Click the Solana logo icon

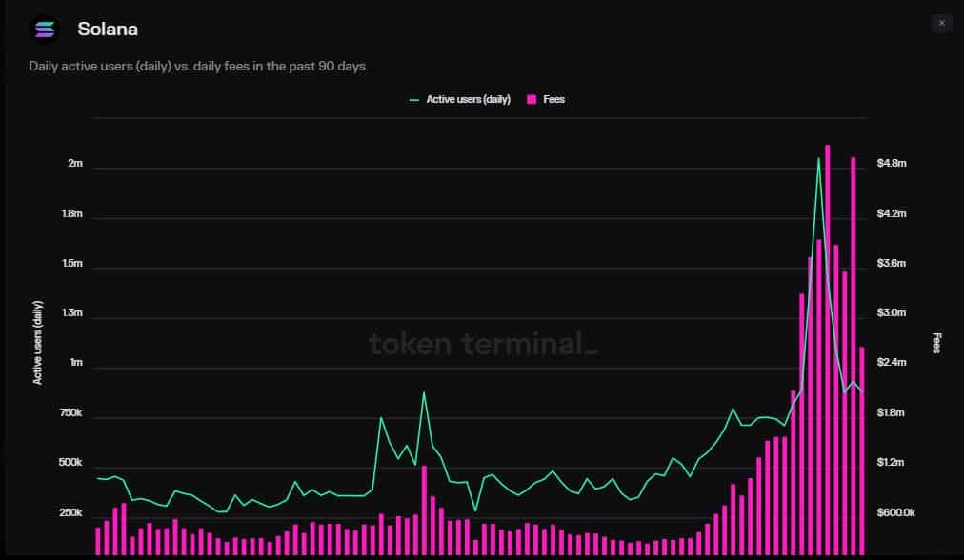[44, 29]
